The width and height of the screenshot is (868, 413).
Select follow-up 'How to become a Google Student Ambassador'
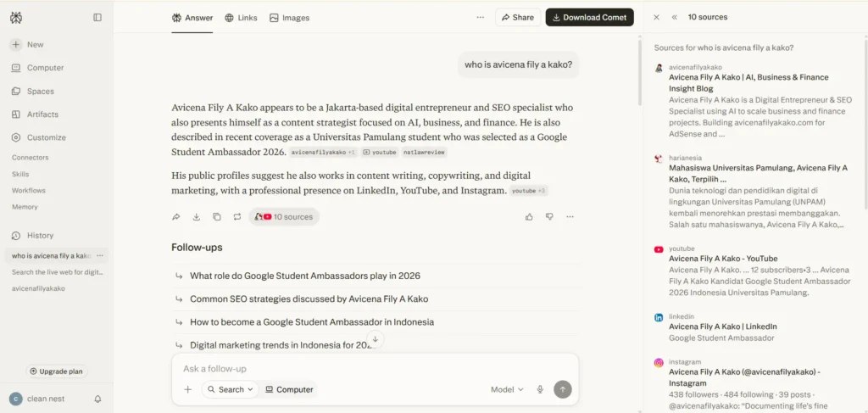tap(376, 322)
